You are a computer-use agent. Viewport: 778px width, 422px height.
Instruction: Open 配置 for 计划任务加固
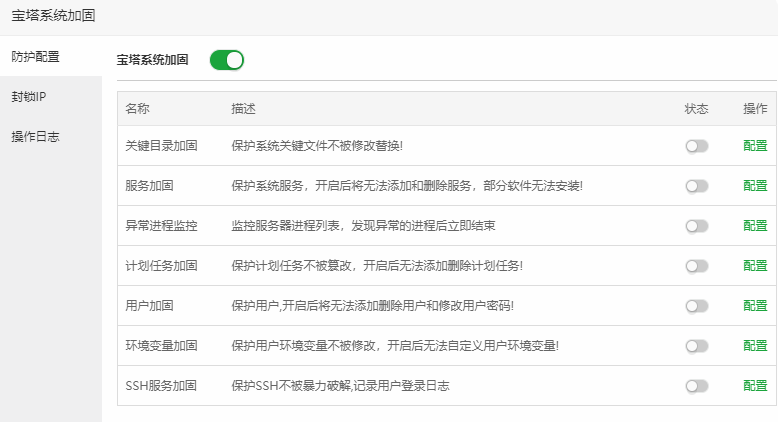[x=755, y=266]
